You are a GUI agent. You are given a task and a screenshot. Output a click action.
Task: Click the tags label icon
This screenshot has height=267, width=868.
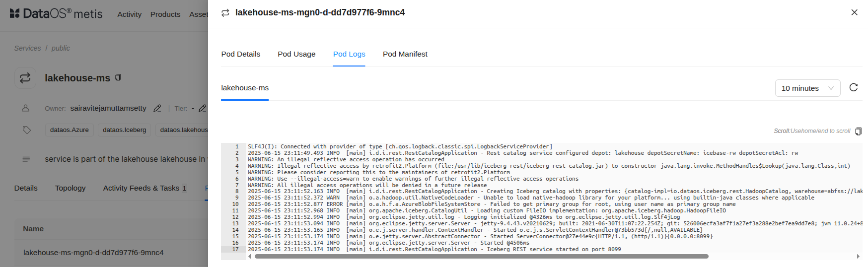(27, 130)
